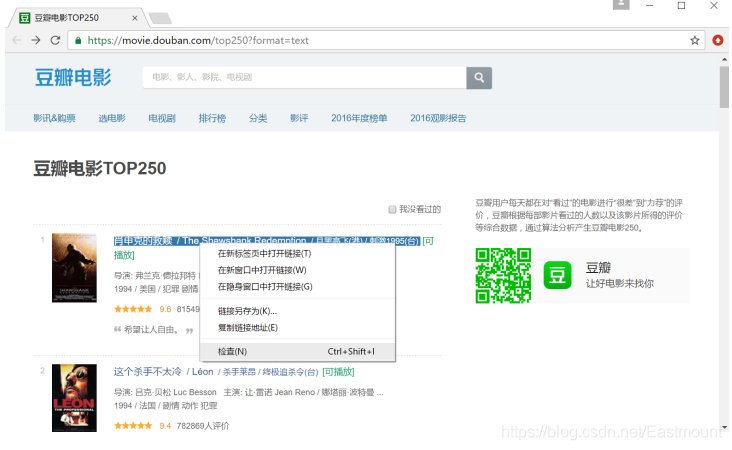Open the 电视剧 navigation link
Viewport: 732px width, 450px height.
(162, 118)
